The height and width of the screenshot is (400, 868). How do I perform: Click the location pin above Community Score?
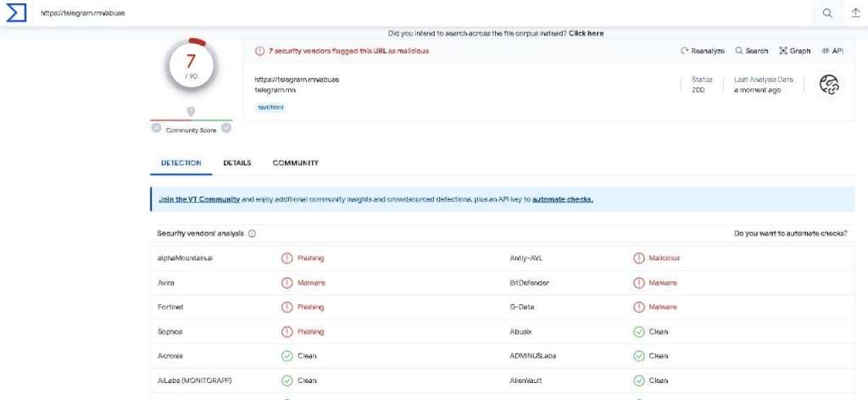tap(191, 112)
